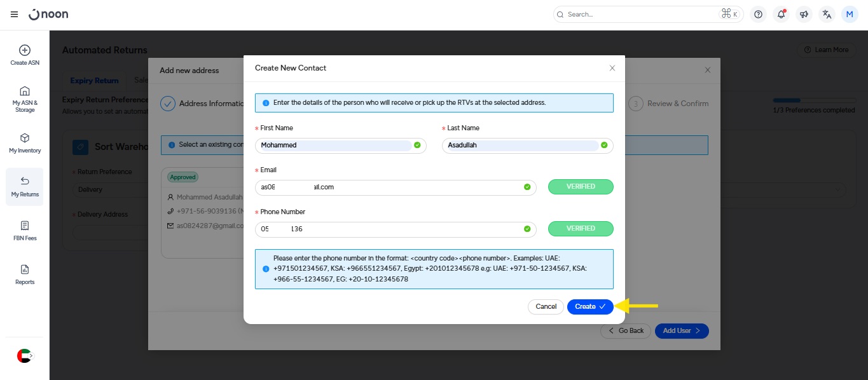The height and width of the screenshot is (380, 868).
Task: Click the help question mark icon
Action: pyautogui.click(x=757, y=15)
